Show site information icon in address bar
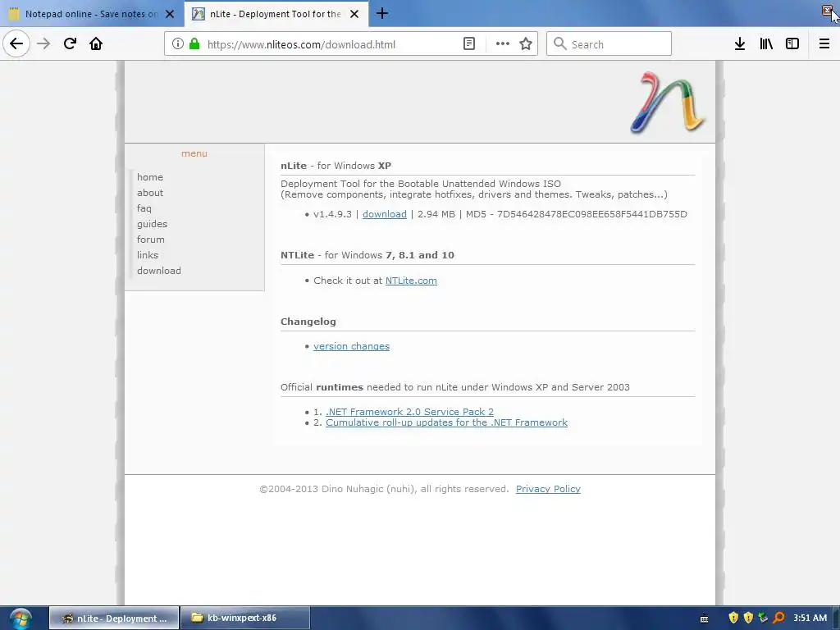Image resolution: width=840 pixels, height=630 pixels. (x=178, y=44)
